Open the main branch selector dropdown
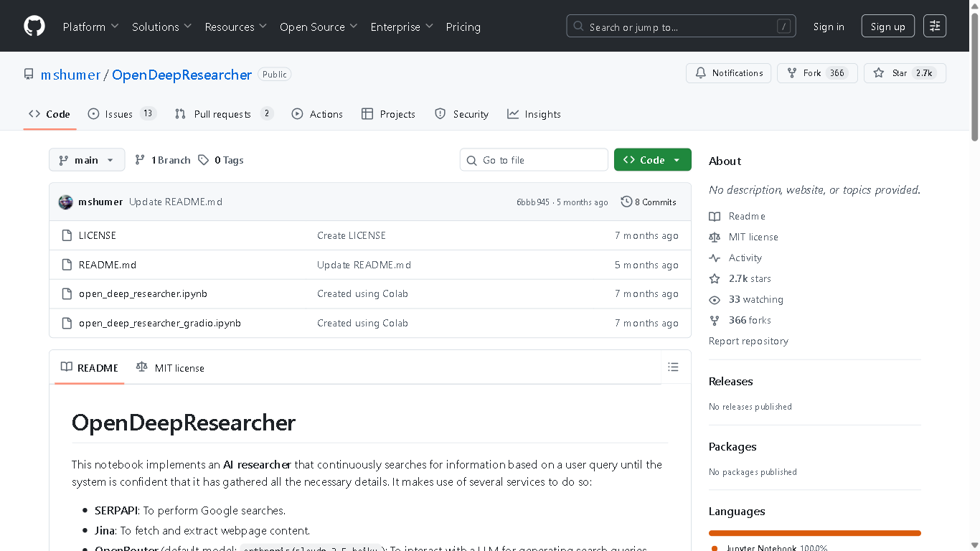 pyautogui.click(x=87, y=160)
